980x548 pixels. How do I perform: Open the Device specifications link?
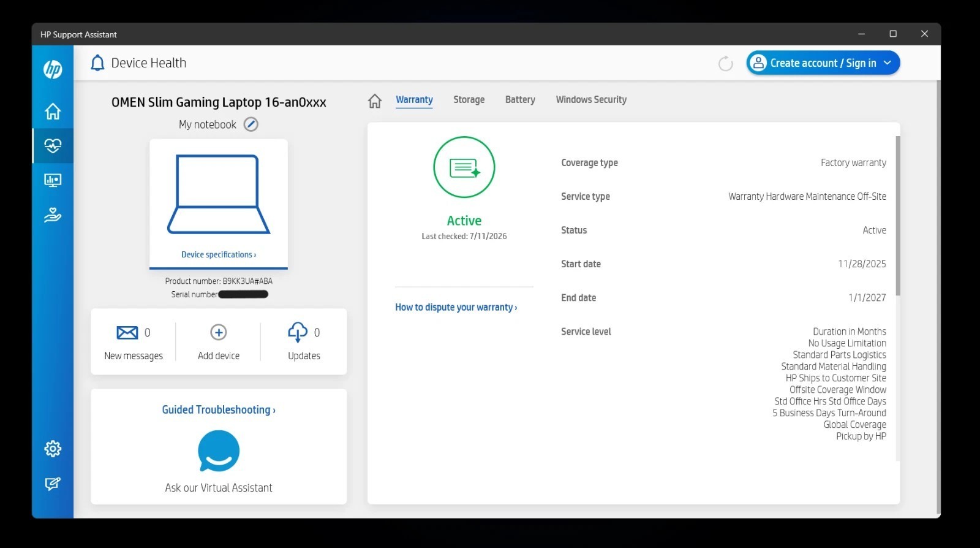click(x=219, y=254)
